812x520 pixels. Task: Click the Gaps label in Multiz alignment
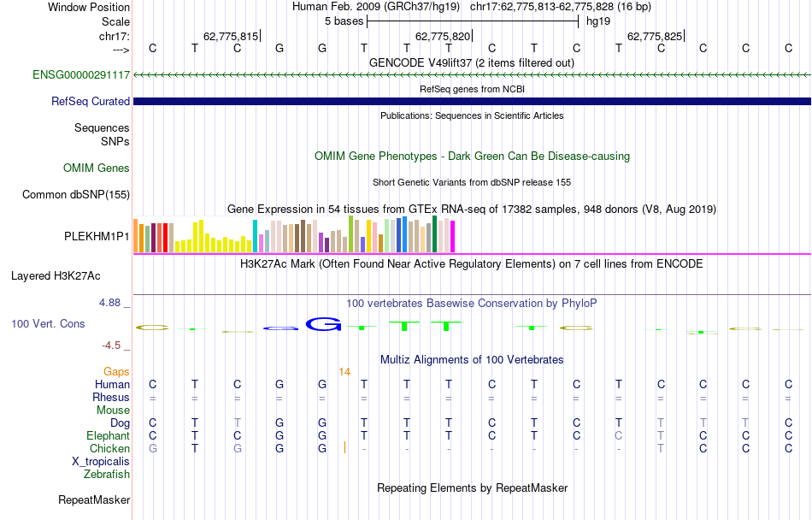tap(116, 372)
